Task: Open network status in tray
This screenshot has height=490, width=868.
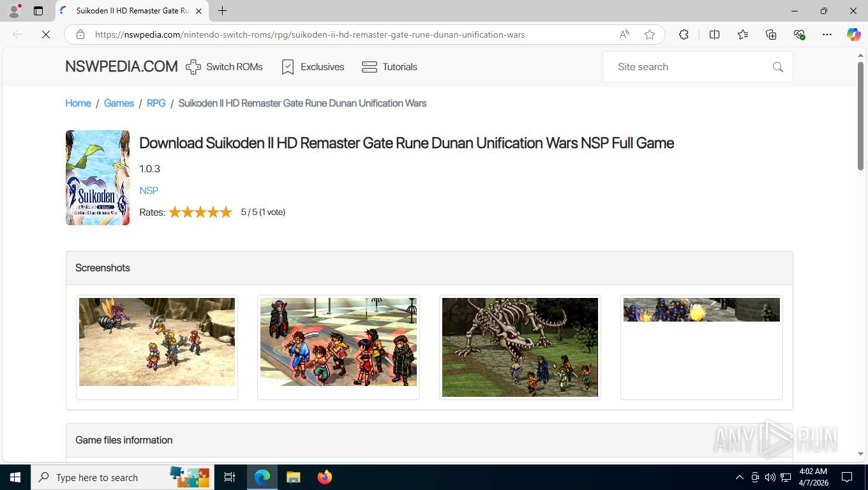Action: 786,477
